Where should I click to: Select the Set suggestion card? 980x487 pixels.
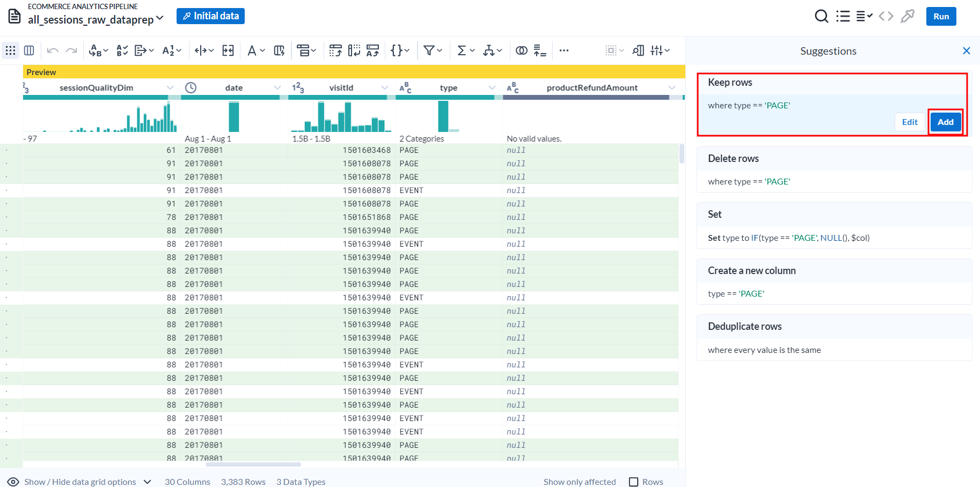(x=834, y=225)
